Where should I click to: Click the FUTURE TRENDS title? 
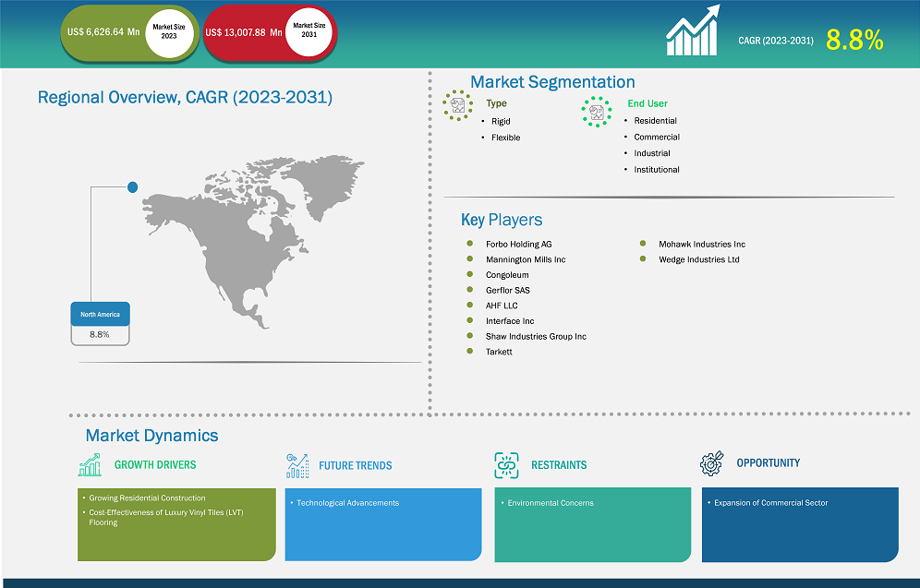pos(355,465)
